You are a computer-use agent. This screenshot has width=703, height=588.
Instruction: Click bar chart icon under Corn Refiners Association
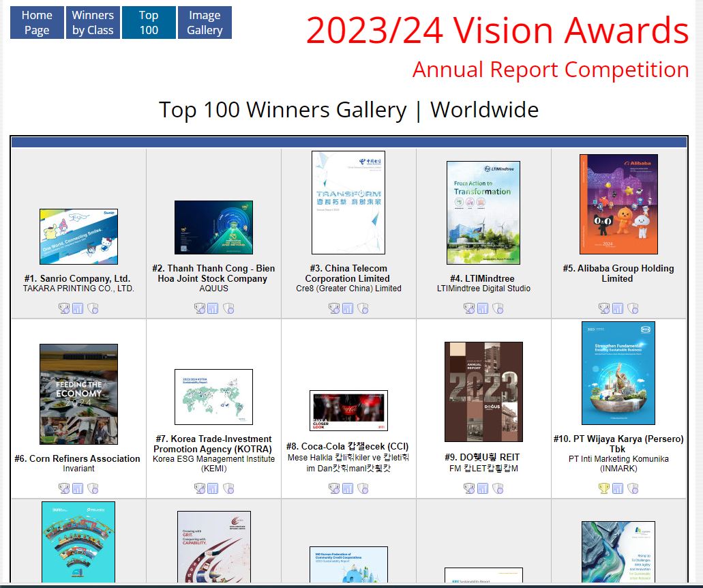[78, 488]
